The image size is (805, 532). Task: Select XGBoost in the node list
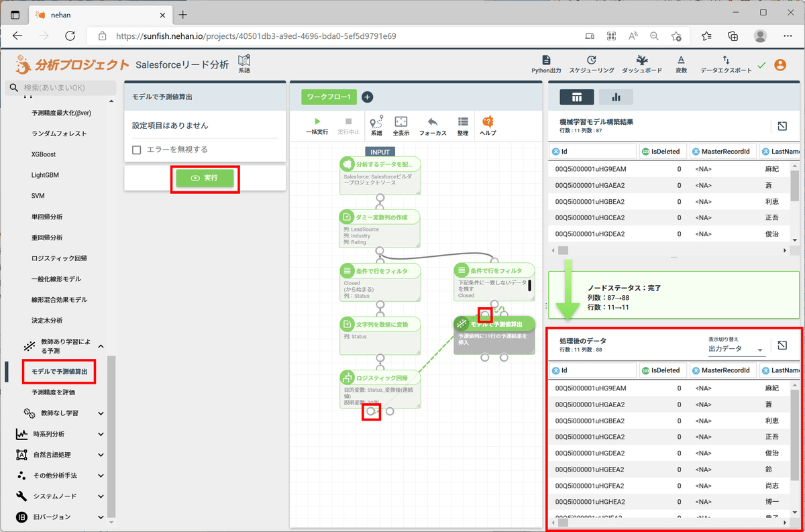tap(44, 154)
